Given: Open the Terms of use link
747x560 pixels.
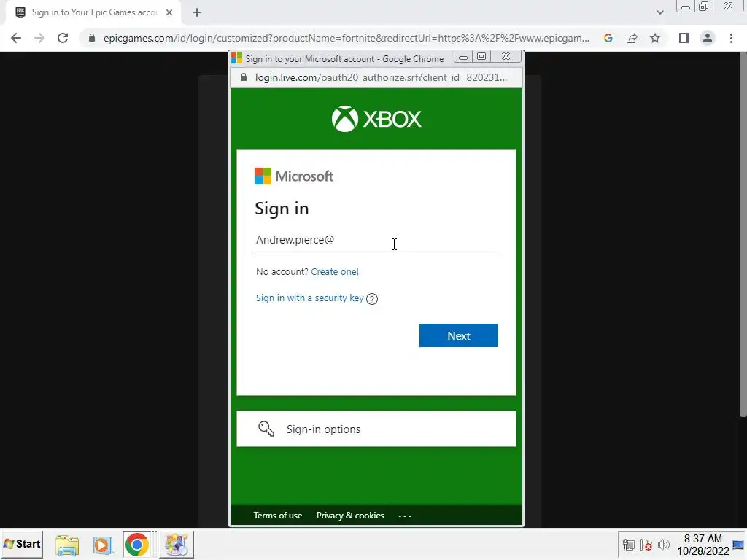Looking at the screenshot, I should click(278, 516).
